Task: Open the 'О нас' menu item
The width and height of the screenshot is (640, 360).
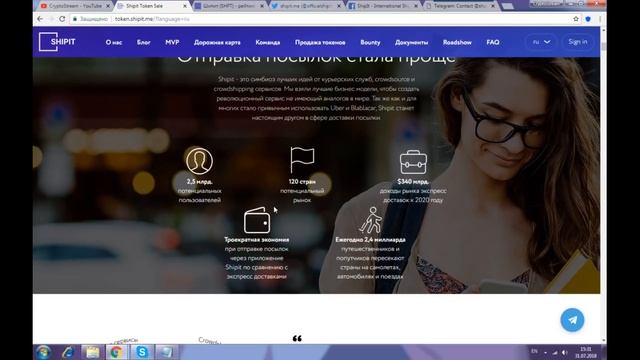Action: point(114,42)
